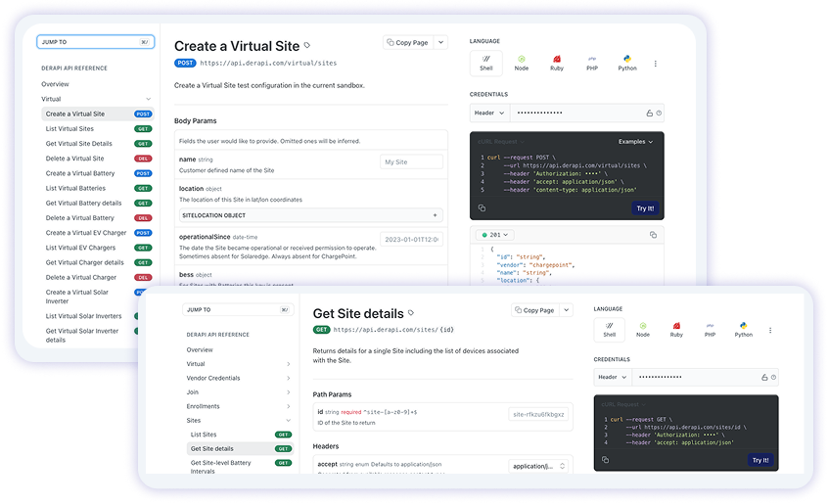Select Python language in Get Site details window
Screen dimensions: 828x504
[x=744, y=330]
